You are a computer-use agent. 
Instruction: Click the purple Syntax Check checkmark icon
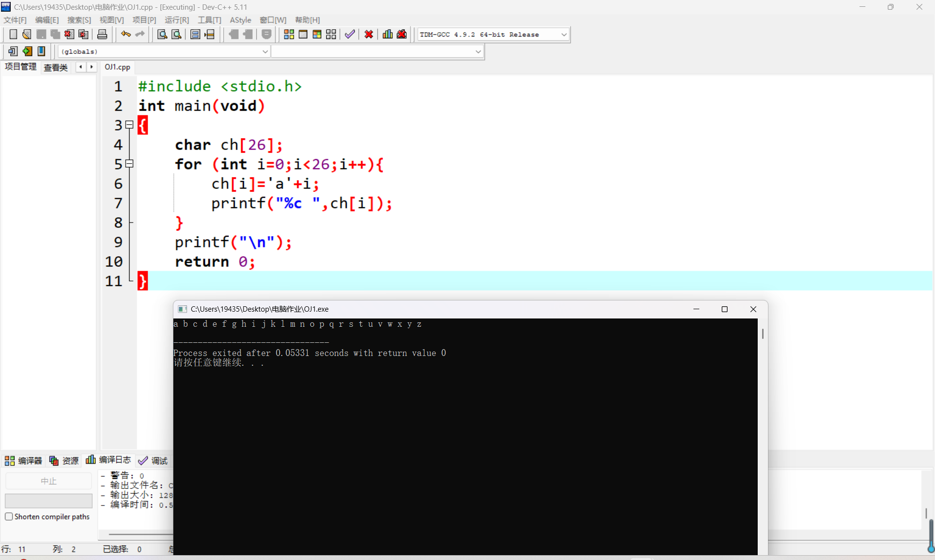350,34
